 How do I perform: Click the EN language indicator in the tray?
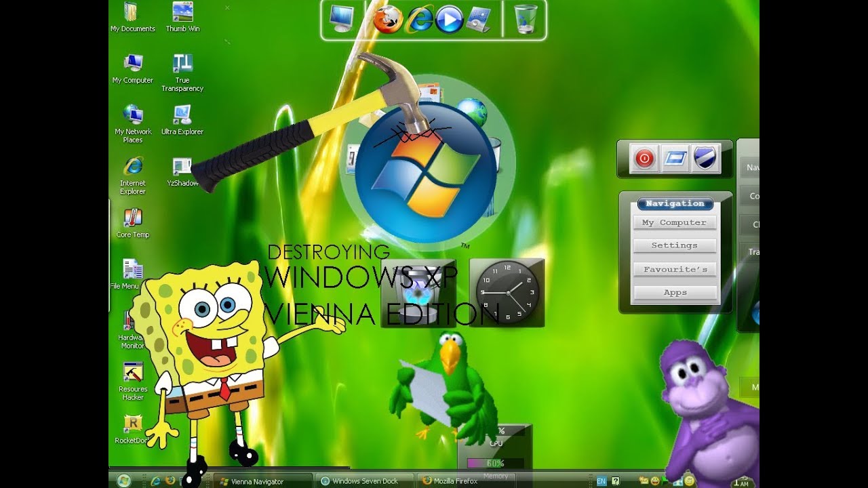point(601,481)
